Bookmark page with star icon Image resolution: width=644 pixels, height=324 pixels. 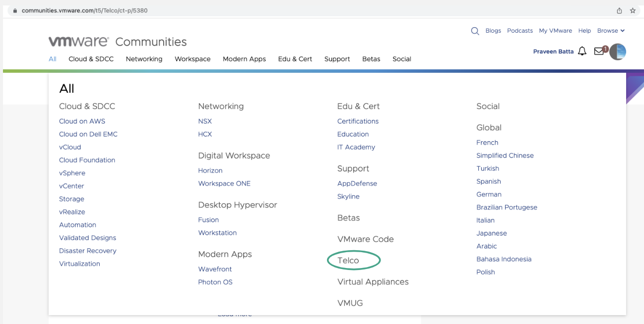[633, 10]
